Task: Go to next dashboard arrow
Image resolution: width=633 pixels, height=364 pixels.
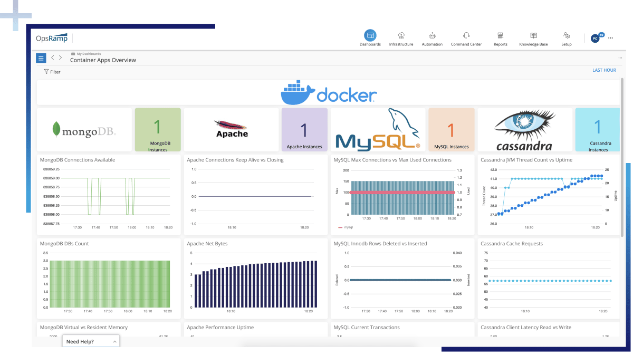Action: (60, 58)
